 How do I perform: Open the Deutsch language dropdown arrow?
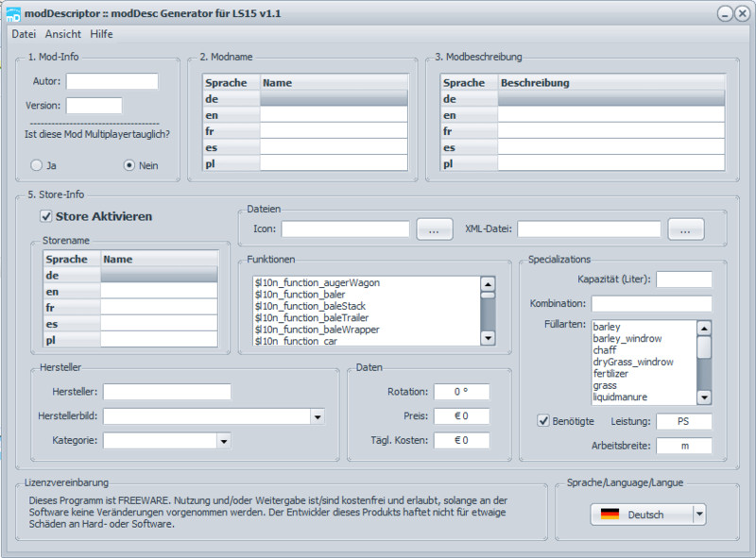coord(699,515)
